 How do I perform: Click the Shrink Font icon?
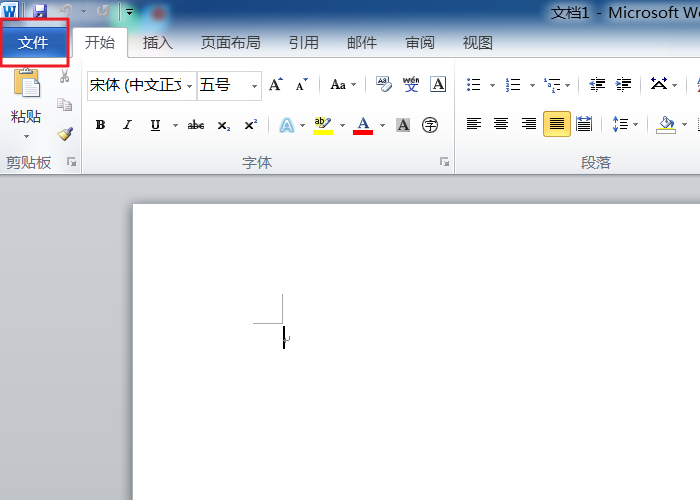302,84
